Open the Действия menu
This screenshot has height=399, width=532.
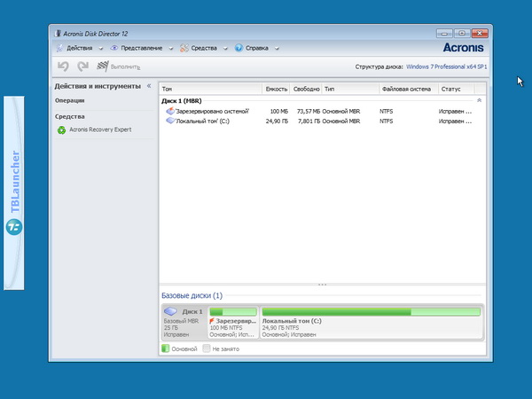coord(78,47)
